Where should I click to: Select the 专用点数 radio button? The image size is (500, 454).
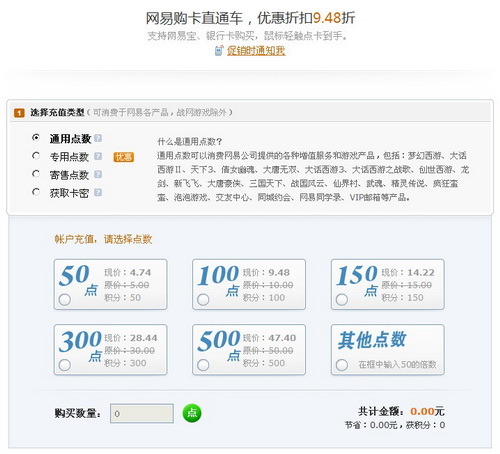(36, 156)
